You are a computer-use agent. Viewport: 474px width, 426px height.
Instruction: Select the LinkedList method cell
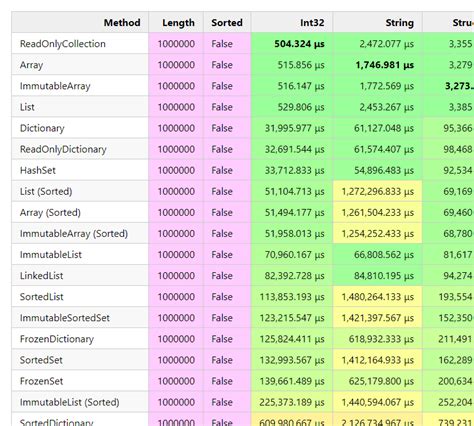click(80, 276)
